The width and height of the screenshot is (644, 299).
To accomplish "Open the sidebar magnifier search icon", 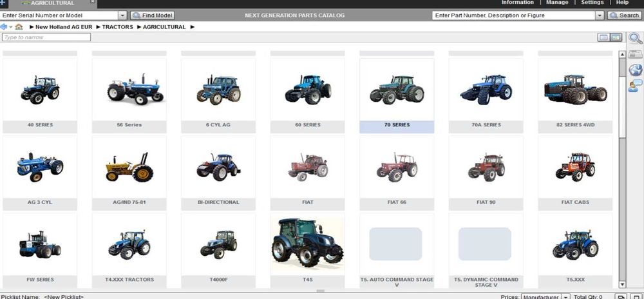I will [636, 38].
